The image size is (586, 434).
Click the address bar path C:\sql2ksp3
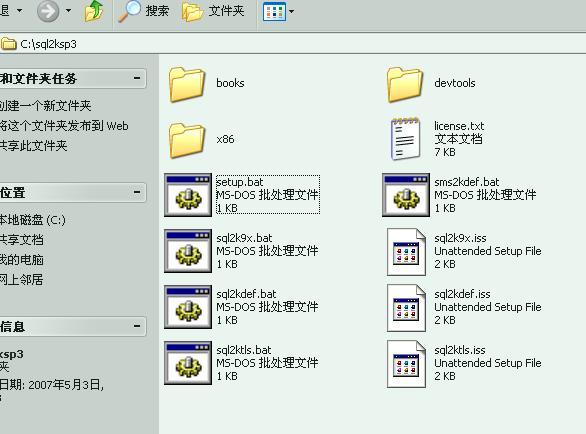click(x=49, y=44)
